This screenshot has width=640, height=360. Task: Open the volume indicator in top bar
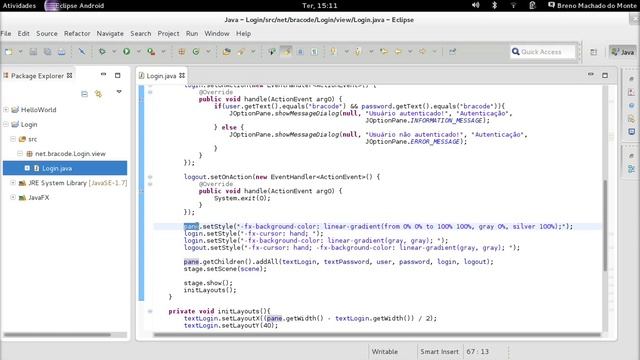point(476,5)
